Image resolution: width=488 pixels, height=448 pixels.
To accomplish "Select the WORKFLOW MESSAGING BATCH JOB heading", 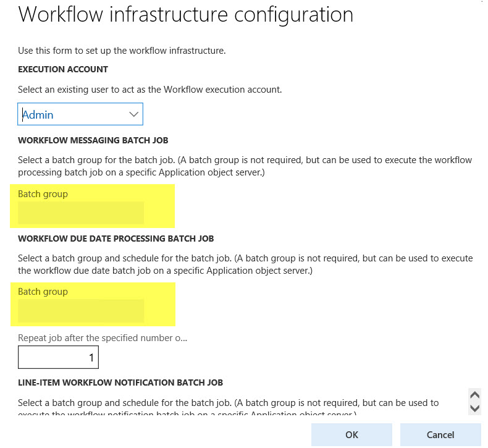I will pos(93,140).
